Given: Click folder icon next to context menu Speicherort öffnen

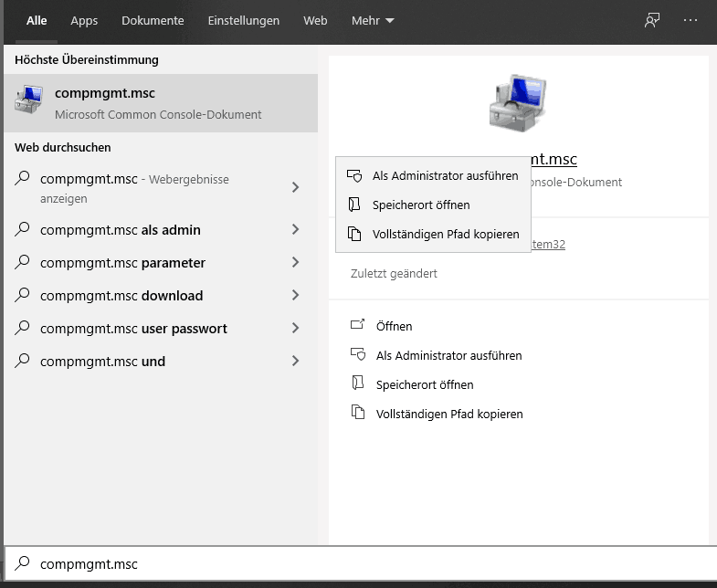Looking at the screenshot, I should pyautogui.click(x=354, y=205).
